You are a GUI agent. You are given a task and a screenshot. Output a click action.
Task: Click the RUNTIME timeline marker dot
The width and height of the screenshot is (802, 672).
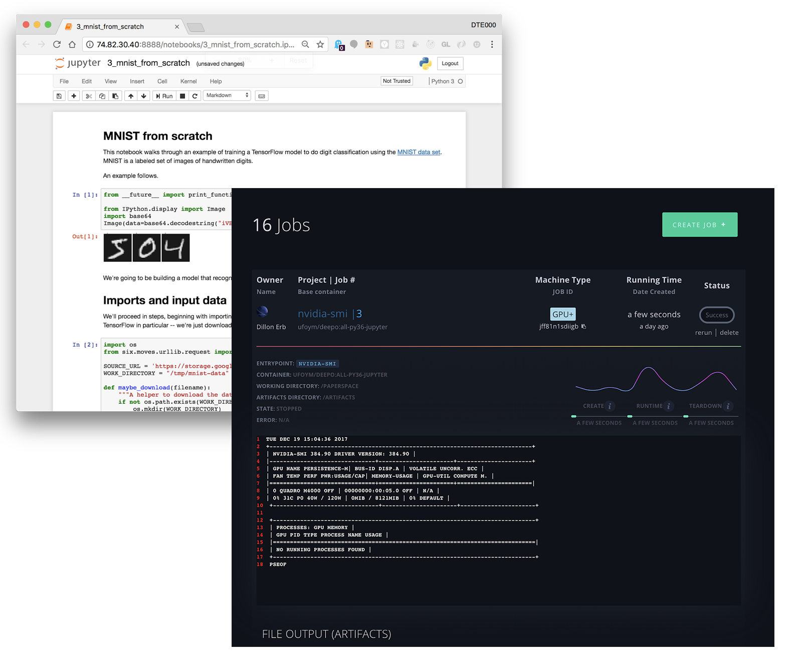(x=630, y=416)
